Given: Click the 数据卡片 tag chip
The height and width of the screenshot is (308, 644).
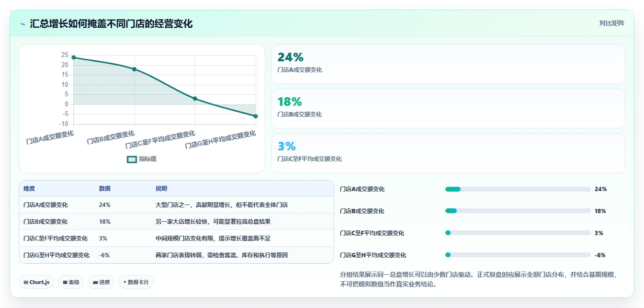Looking at the screenshot, I should click(136, 282).
